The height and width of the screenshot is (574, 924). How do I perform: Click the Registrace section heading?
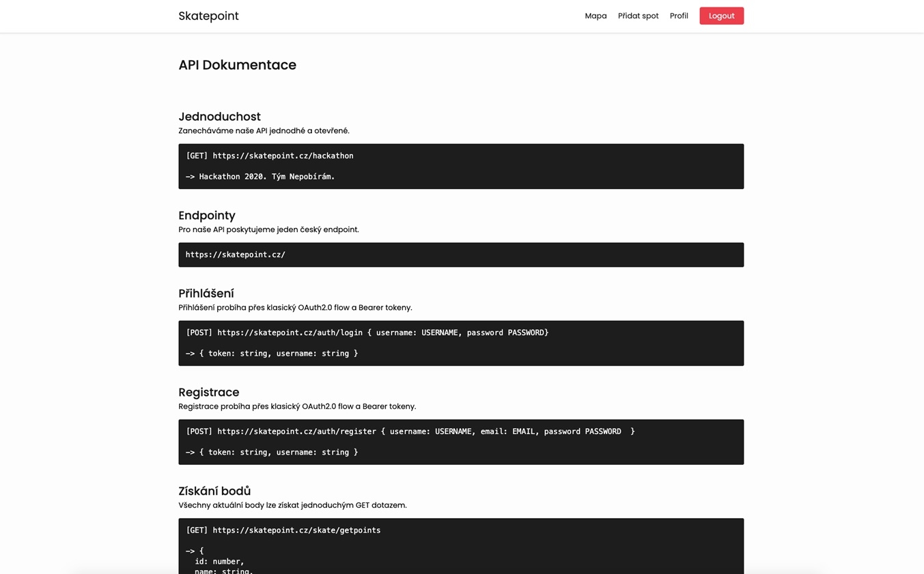(x=208, y=392)
